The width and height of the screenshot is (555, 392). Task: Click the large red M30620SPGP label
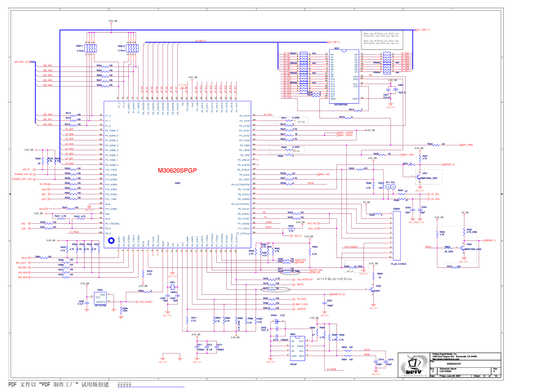click(x=177, y=171)
